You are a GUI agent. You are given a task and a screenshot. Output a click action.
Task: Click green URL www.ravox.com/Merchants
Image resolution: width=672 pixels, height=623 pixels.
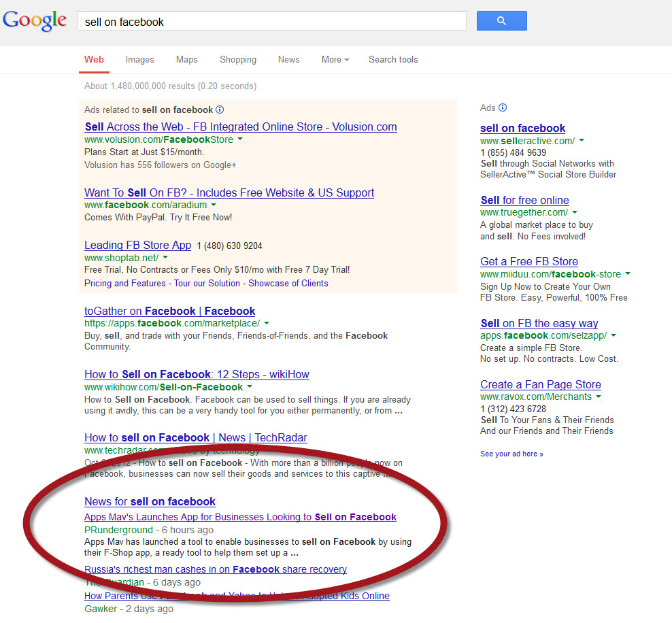tap(536, 397)
